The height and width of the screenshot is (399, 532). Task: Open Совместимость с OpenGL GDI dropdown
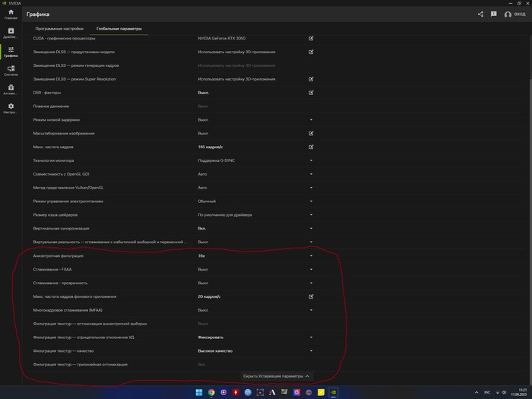(311, 174)
